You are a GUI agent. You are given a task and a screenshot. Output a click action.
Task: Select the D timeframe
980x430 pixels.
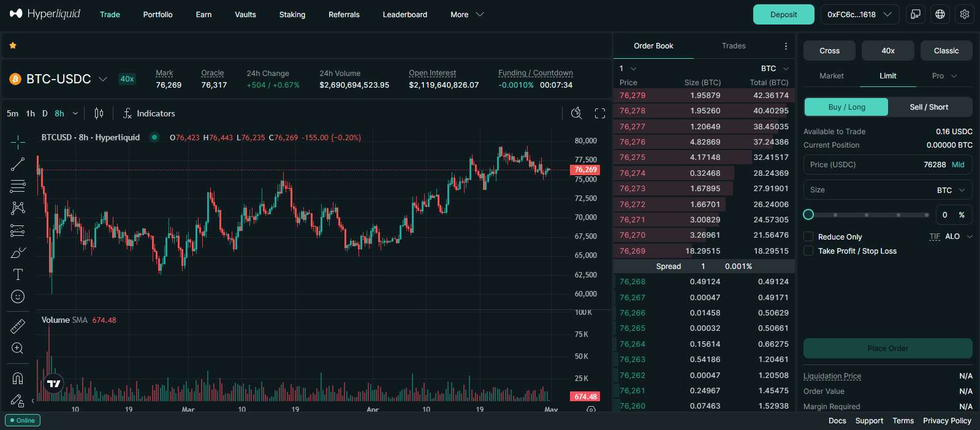(45, 113)
